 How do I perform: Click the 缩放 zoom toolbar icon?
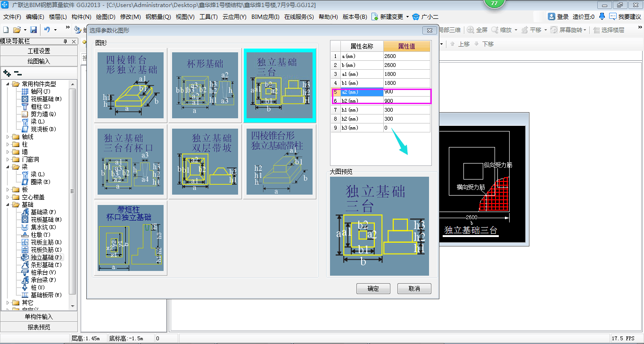(x=495, y=30)
